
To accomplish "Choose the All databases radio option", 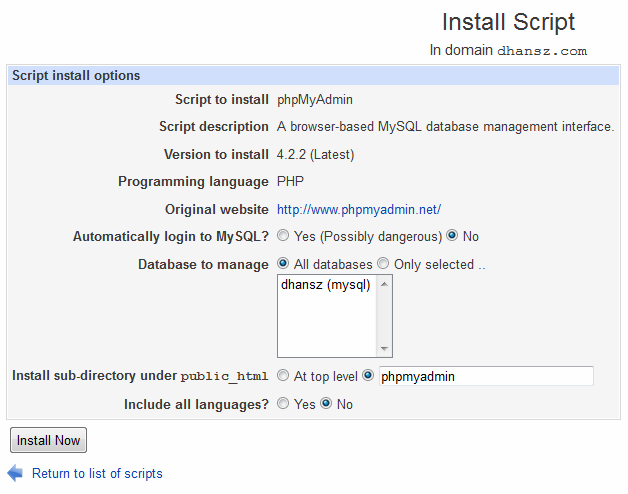I will [x=283, y=264].
